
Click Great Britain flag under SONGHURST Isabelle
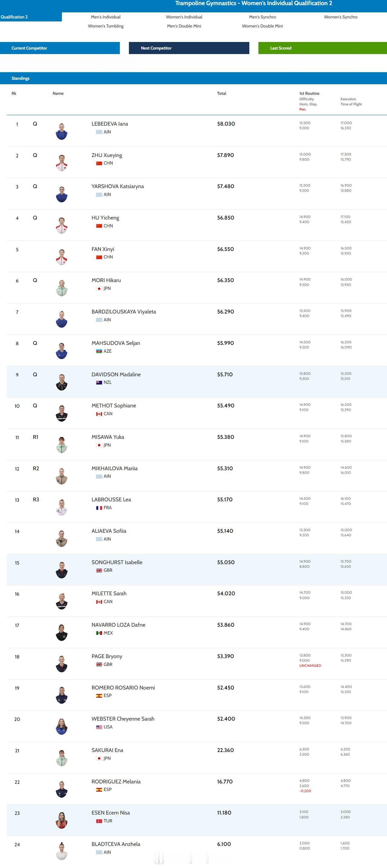point(99,571)
